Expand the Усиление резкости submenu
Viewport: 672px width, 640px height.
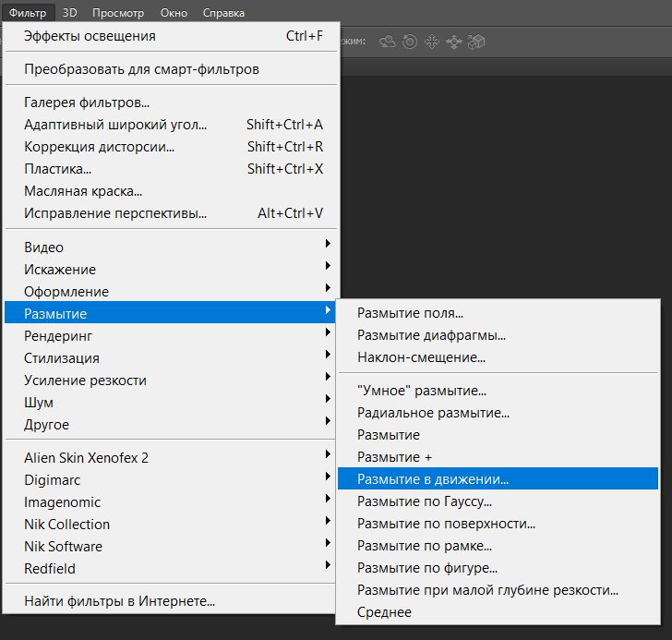(171, 380)
